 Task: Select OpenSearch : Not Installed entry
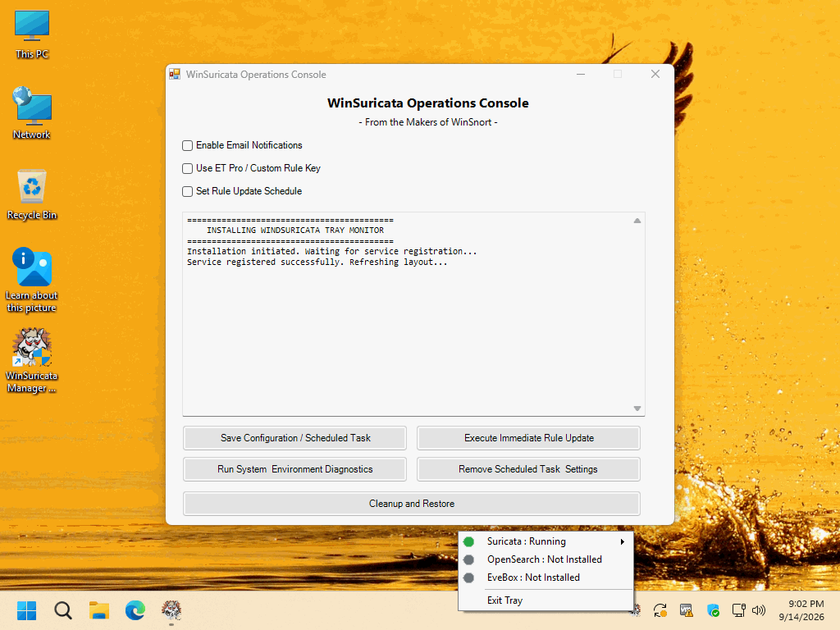[x=546, y=559]
